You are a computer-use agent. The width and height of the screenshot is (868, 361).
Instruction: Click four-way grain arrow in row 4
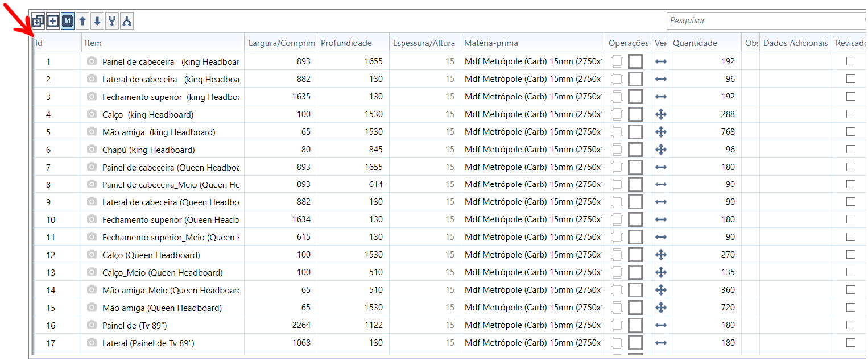point(660,114)
